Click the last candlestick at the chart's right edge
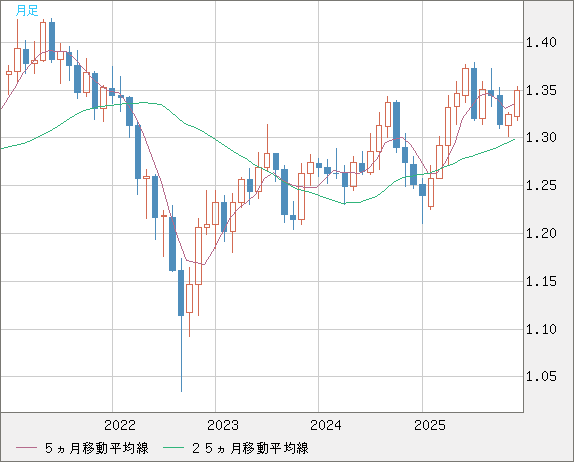The height and width of the screenshot is (462, 574). (517, 104)
